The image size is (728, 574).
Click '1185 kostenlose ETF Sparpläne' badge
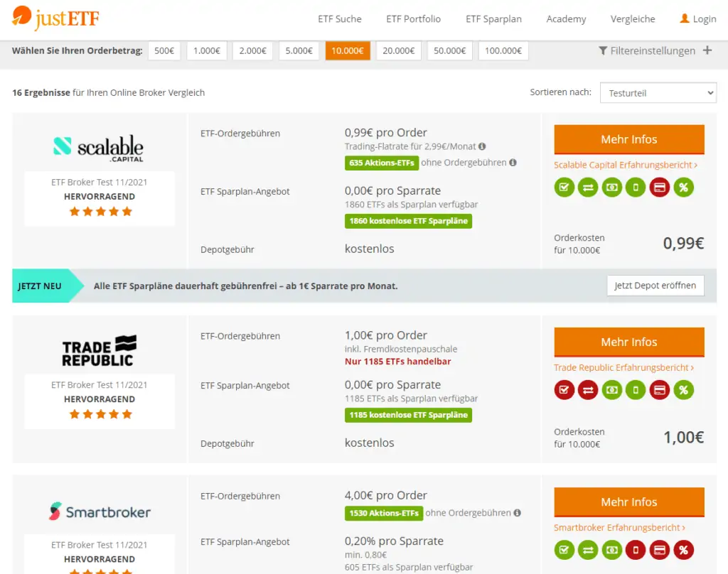pyautogui.click(x=408, y=415)
